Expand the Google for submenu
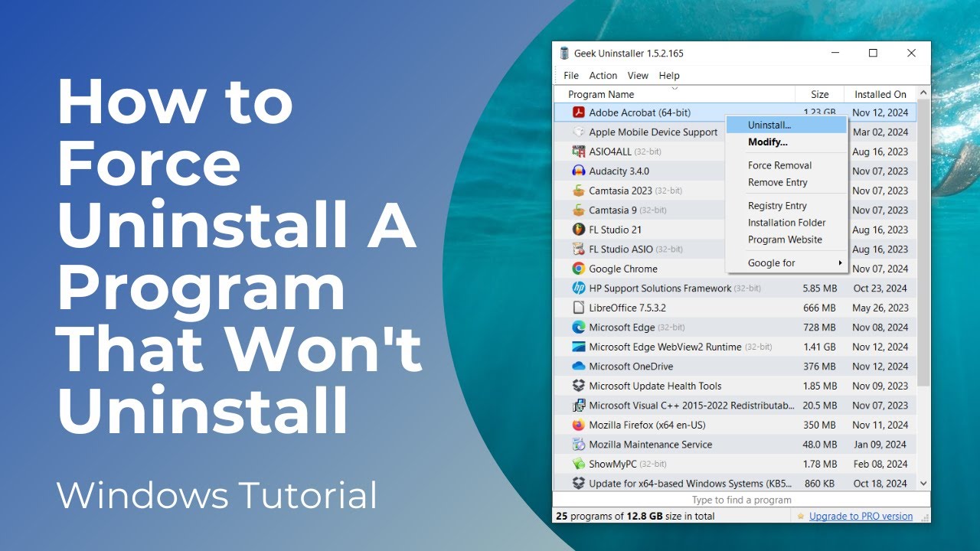Viewport: 980px width, 551px height. (x=786, y=263)
